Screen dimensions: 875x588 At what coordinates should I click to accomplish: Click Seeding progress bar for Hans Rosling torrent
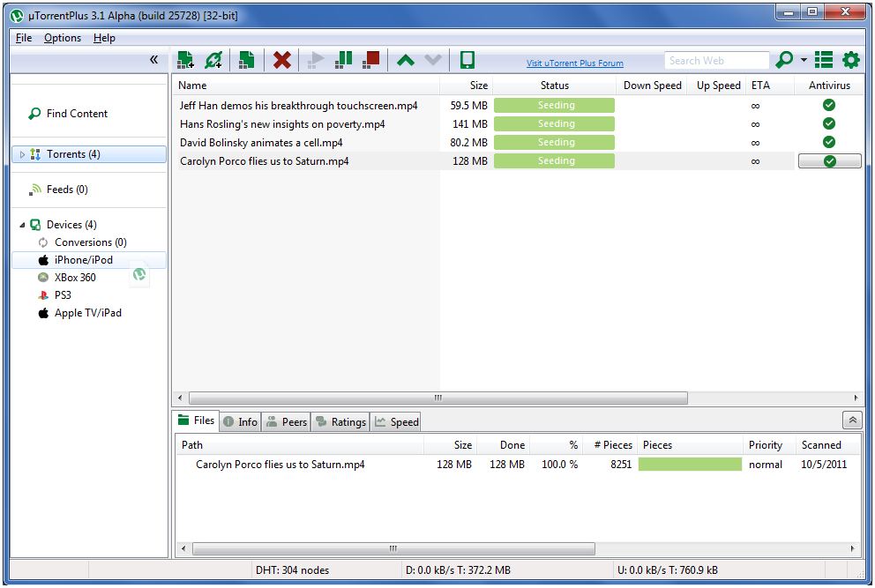[554, 123]
